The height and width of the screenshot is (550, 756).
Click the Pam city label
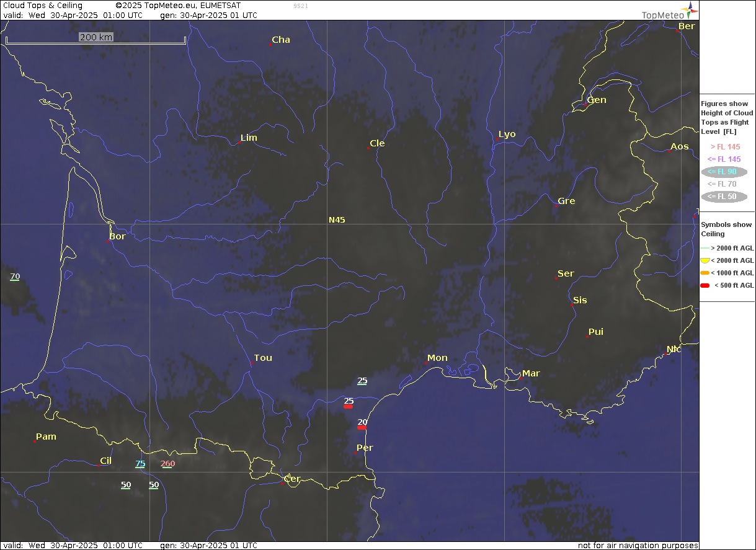tap(46, 437)
